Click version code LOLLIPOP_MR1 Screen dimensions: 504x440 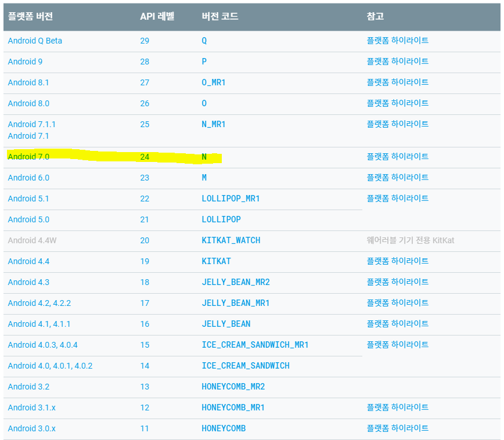[231, 199]
